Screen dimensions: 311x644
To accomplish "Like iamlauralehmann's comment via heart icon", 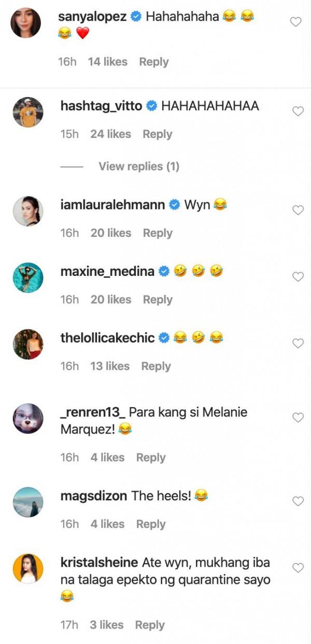I will 298,210.
